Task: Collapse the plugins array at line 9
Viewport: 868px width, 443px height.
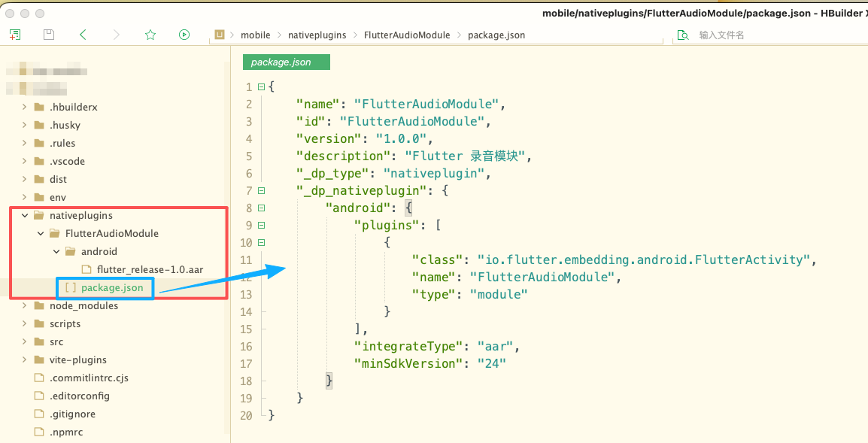Action: coord(261,225)
